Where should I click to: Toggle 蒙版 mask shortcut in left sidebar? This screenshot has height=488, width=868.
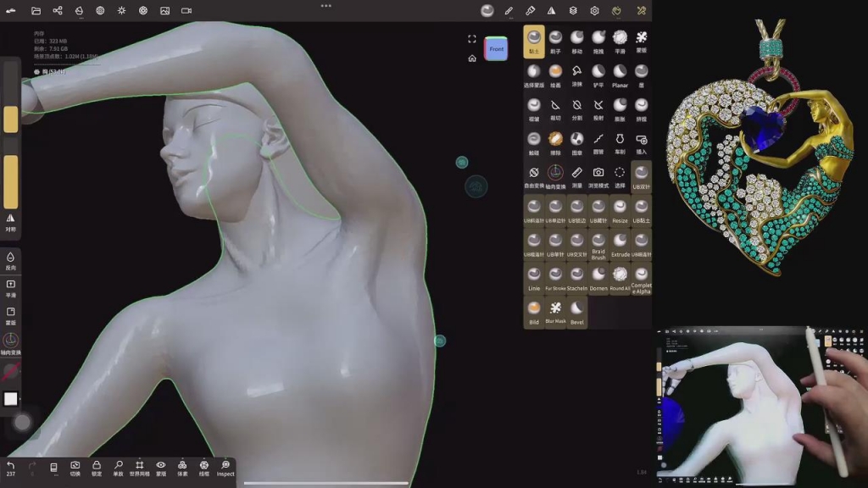pos(10,316)
